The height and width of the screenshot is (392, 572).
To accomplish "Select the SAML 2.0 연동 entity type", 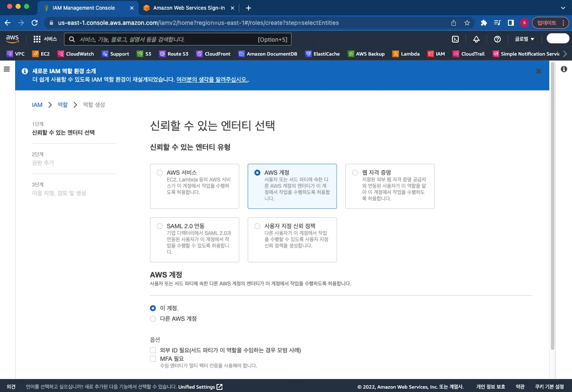I will 195,240.
